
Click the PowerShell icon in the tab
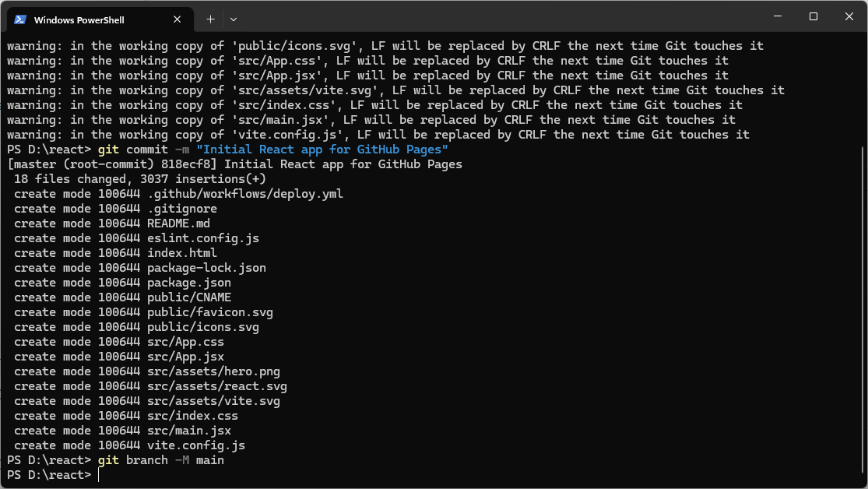coord(20,19)
